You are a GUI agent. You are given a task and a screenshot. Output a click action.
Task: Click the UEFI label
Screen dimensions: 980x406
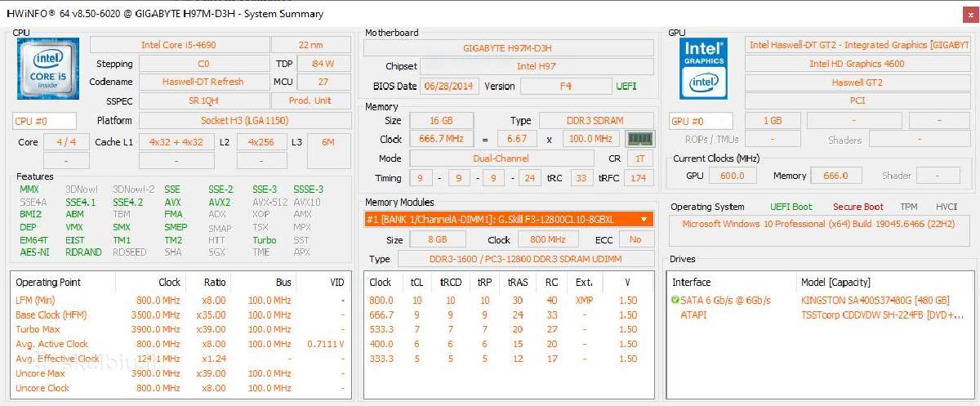626,86
